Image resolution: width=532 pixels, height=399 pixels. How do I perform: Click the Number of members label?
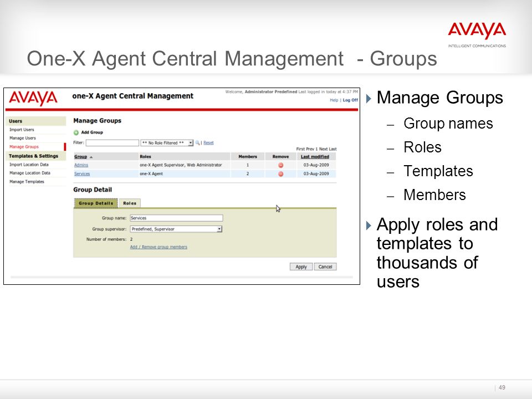pos(106,239)
